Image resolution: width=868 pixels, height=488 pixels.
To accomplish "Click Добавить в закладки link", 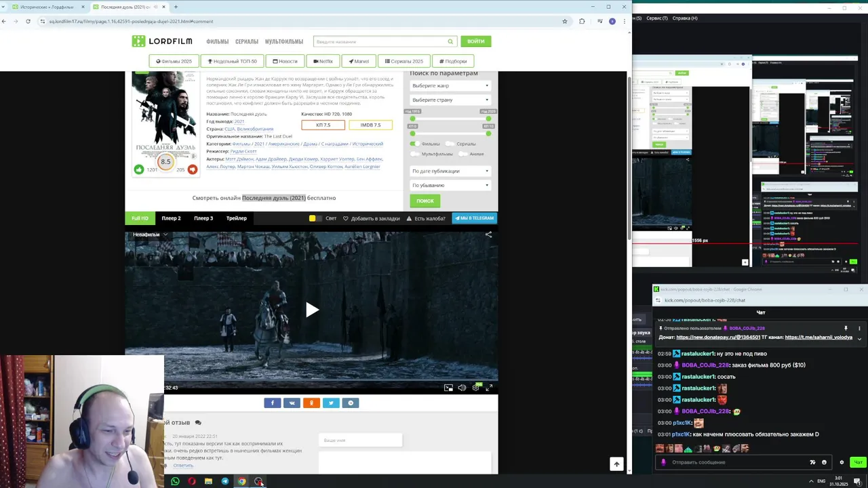I will point(372,218).
